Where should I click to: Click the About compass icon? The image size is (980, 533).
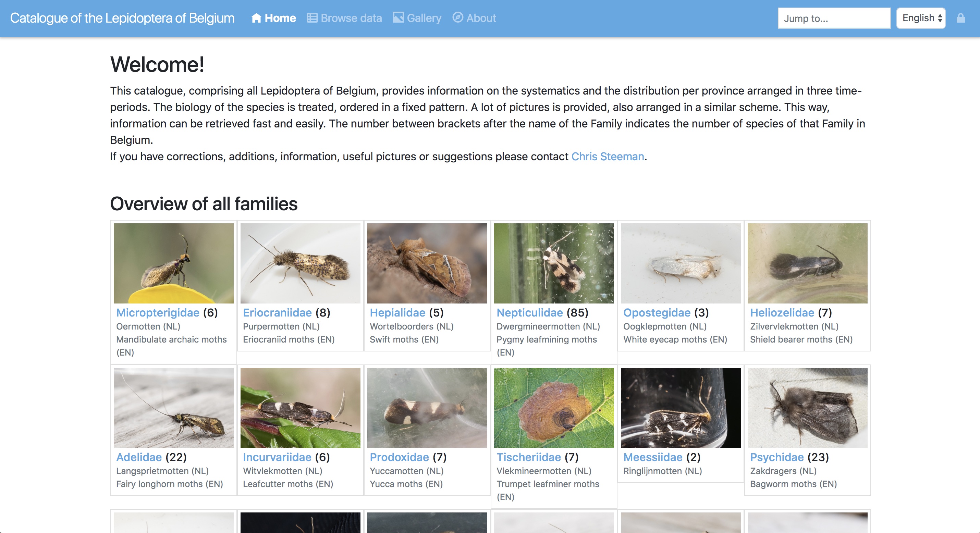point(458,17)
